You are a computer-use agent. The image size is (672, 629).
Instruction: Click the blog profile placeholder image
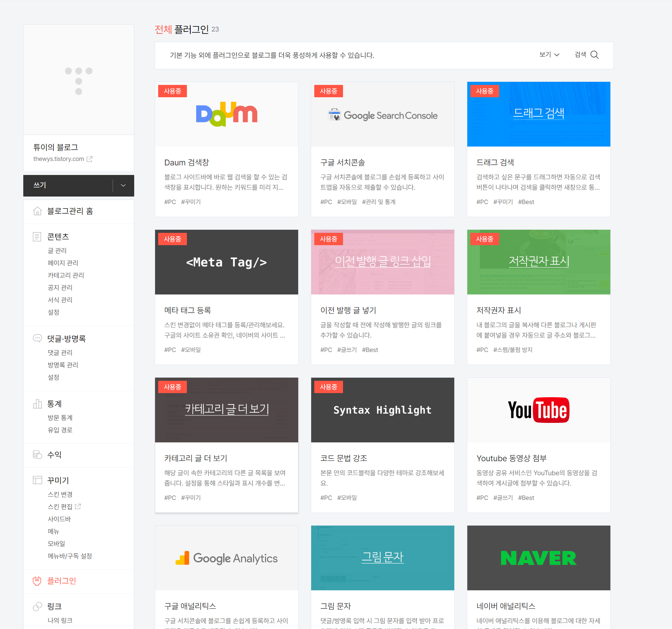coord(79,79)
